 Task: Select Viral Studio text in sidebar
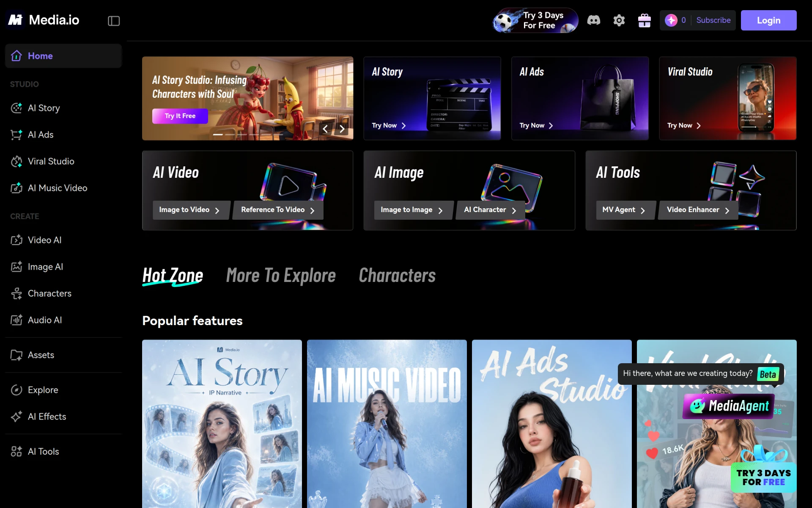51,161
